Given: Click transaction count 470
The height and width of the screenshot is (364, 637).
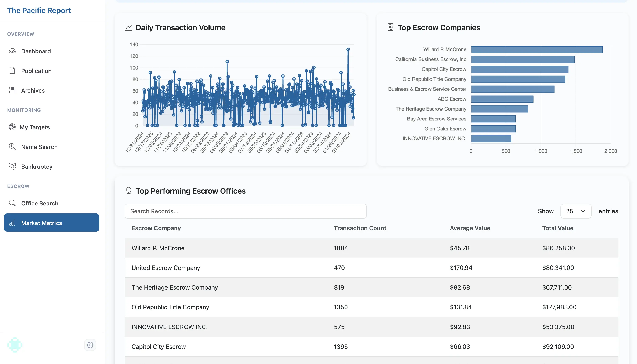Looking at the screenshot, I should (339, 268).
